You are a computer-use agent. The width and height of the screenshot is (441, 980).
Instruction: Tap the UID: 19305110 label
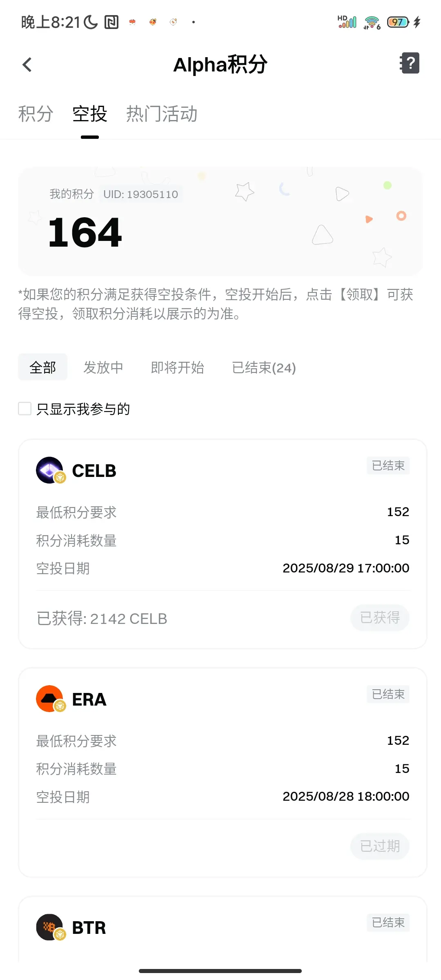click(x=140, y=194)
